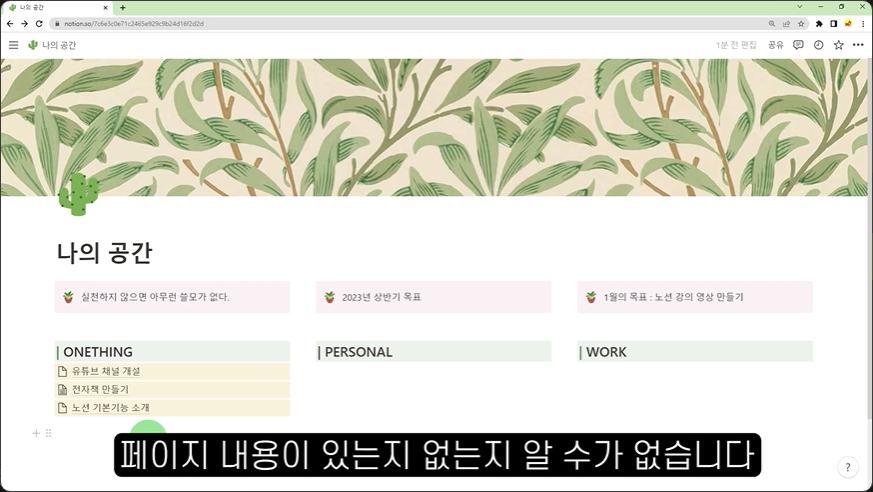The image size is (873, 492).
Task: Open the three-dot page options menu
Action: [858, 45]
